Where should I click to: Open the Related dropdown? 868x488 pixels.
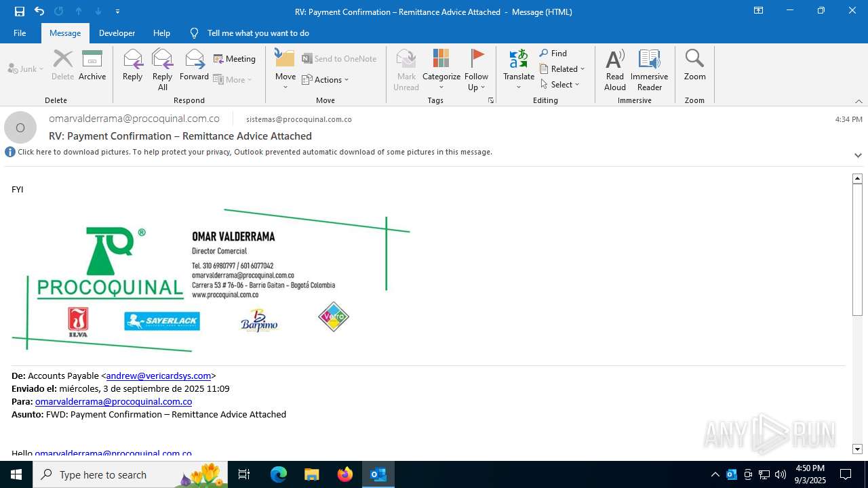click(x=562, y=68)
